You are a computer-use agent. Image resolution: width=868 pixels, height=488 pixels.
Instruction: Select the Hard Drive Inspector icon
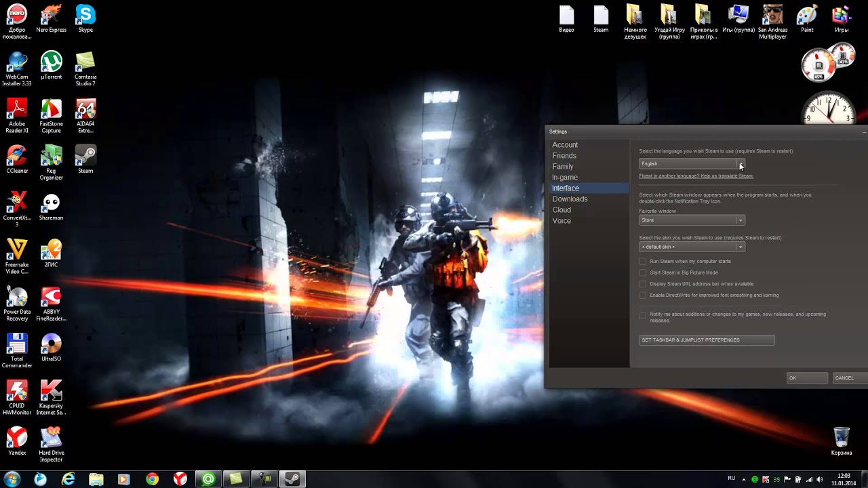coord(52,444)
